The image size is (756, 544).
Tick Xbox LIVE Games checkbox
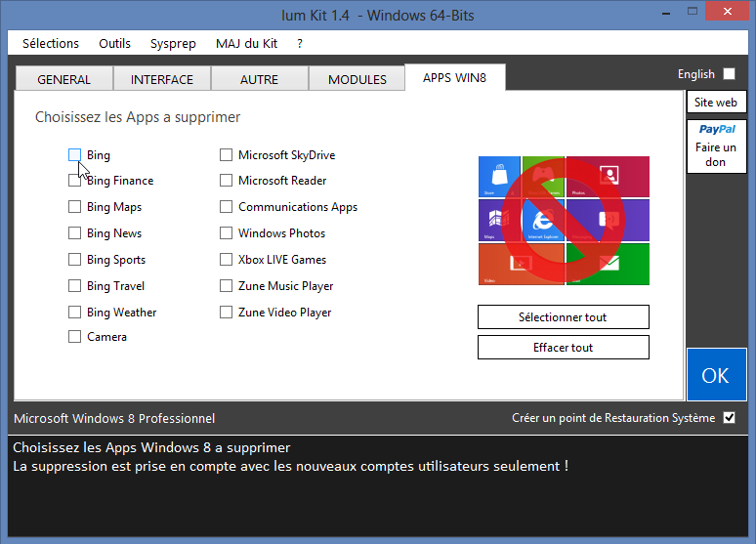pos(227,260)
